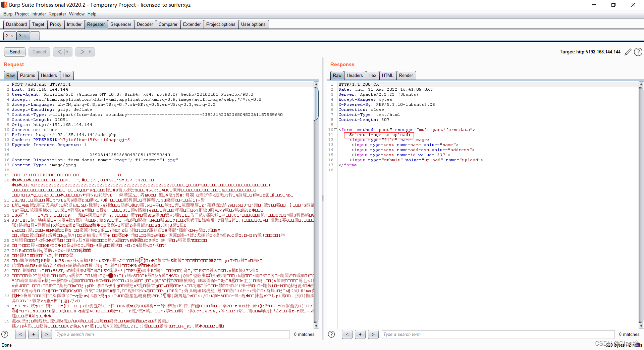Screen dimensions: 644x350
Task: Switch to the Sequencer tab
Action: 121,24
